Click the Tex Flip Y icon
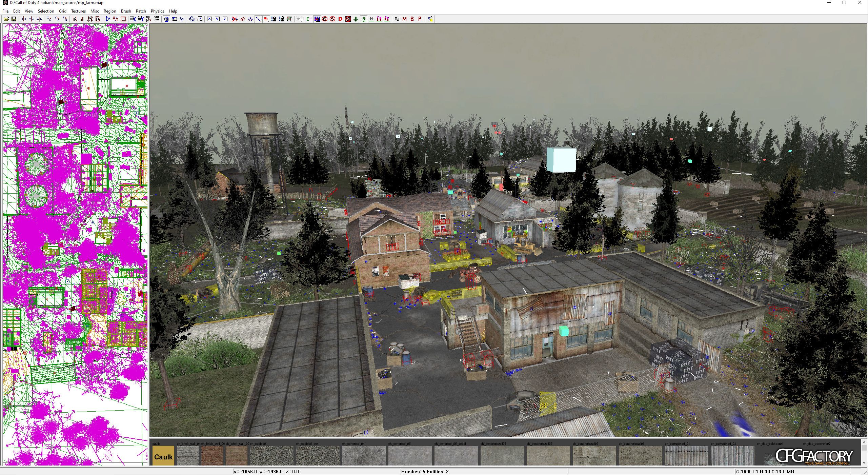 pos(141,19)
